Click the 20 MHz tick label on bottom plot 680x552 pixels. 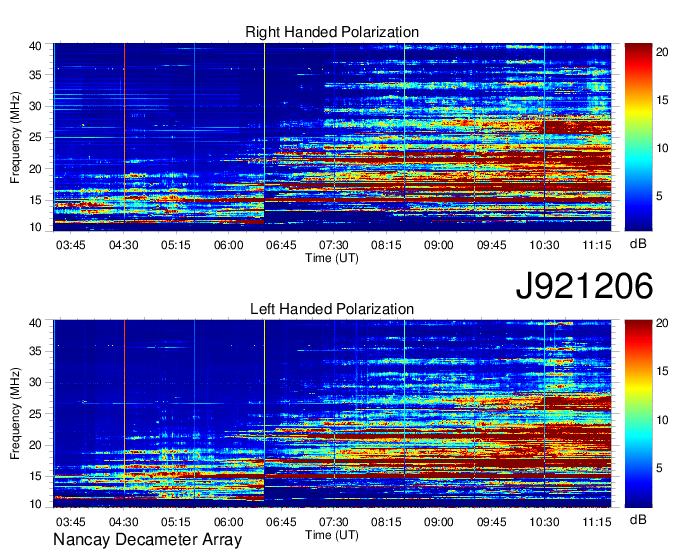pos(35,445)
